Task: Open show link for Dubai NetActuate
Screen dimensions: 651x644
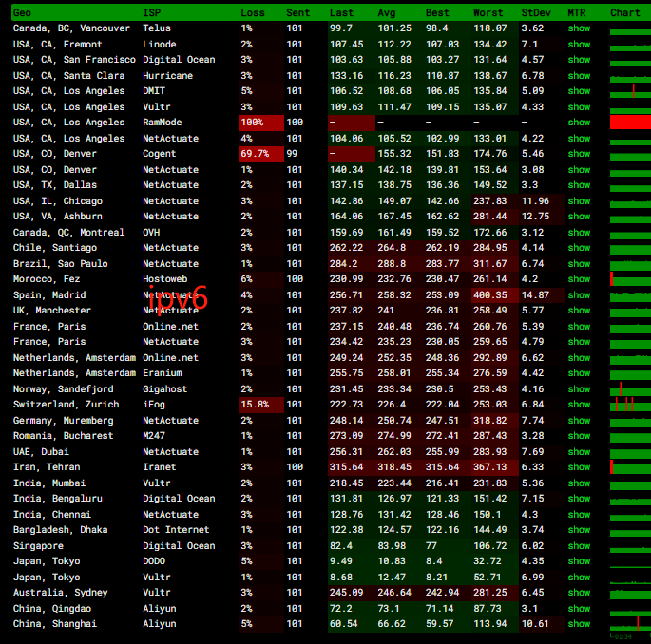Action: [x=579, y=452]
